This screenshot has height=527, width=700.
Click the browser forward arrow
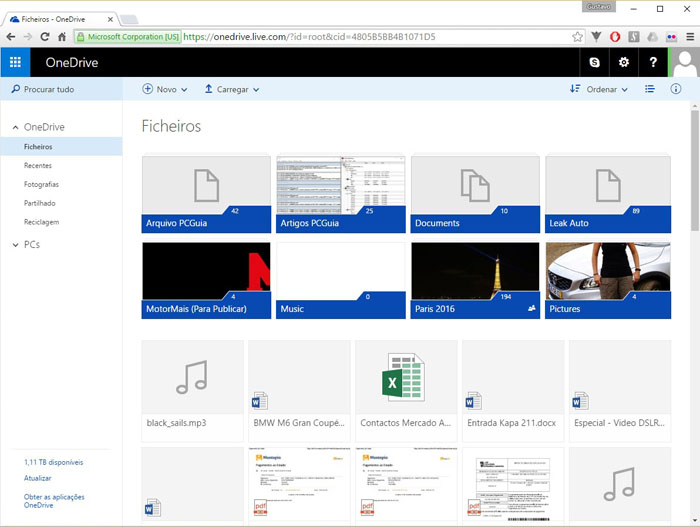28,37
